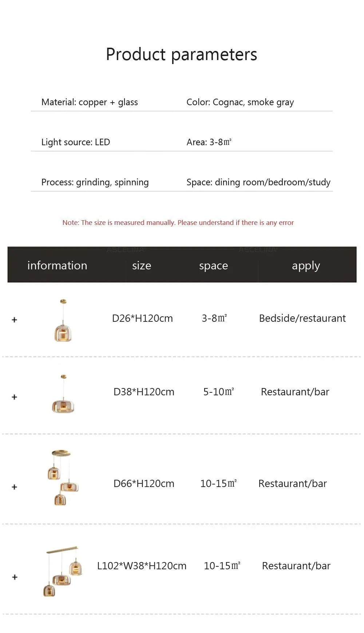Viewport: 364px width, 633px height.
Task: Click 'Space: dining room/bedroom/study' parameter
Action: coord(258,182)
